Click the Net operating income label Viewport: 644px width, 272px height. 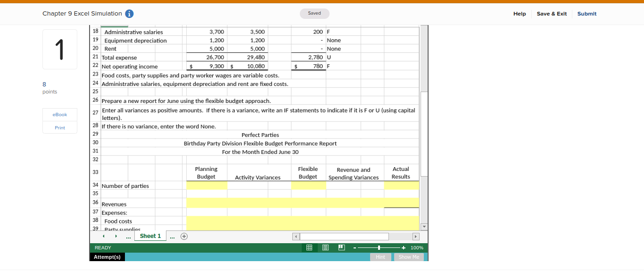tap(130, 67)
